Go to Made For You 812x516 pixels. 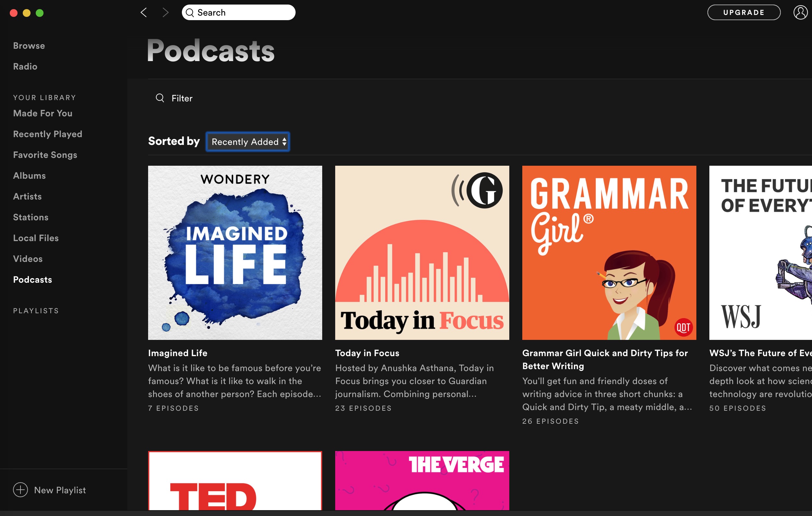(43, 113)
